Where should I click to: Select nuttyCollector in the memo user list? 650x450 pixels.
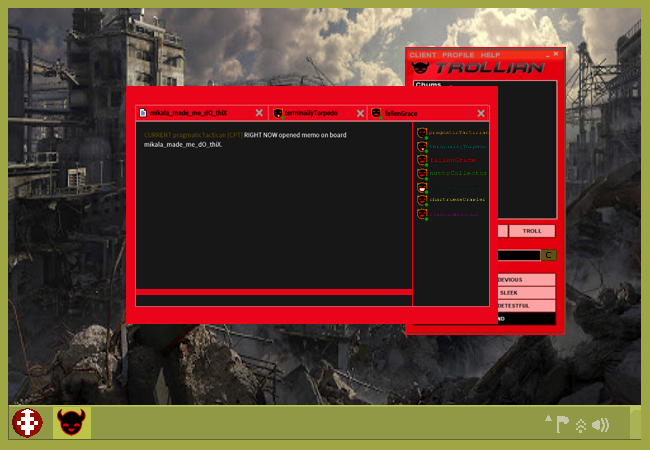tap(452, 173)
